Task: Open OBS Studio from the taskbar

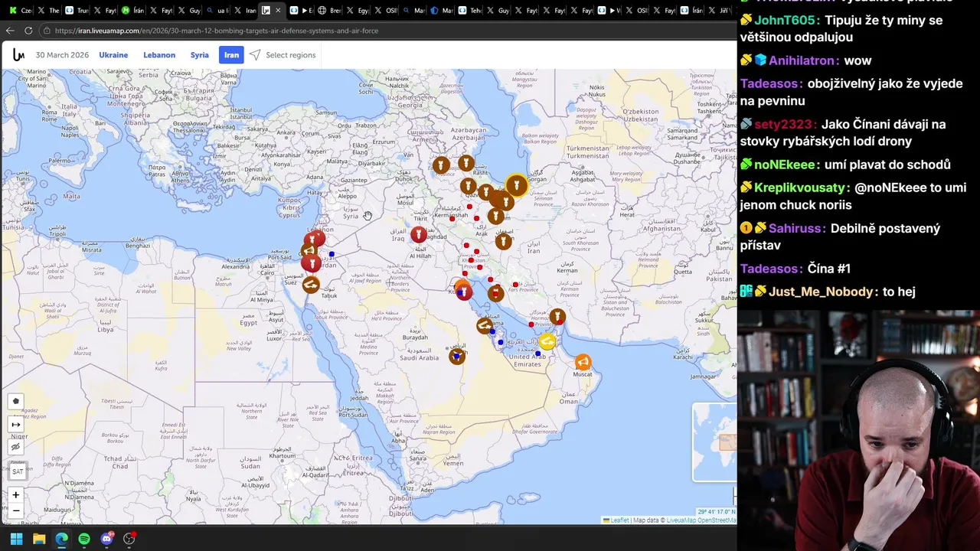Action: click(x=129, y=539)
